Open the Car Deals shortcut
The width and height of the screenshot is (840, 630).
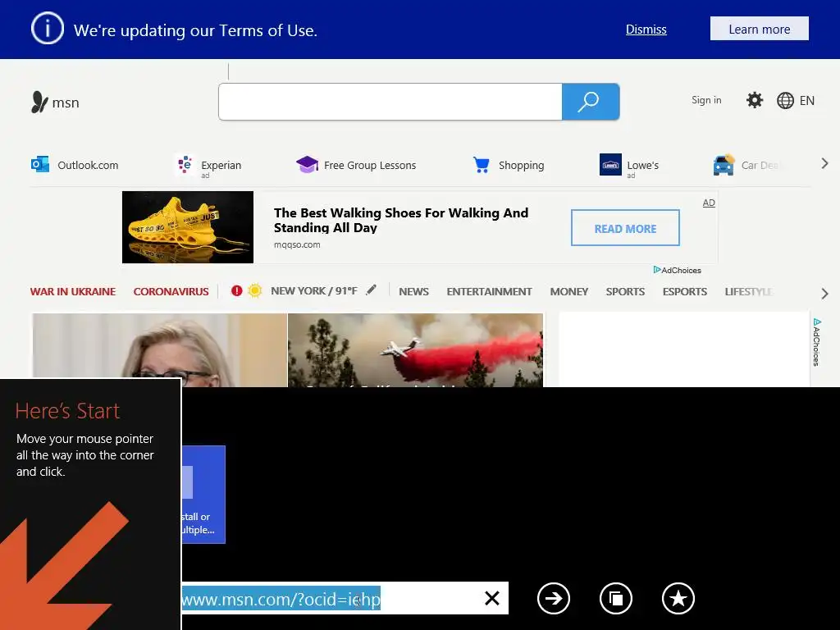click(x=746, y=165)
